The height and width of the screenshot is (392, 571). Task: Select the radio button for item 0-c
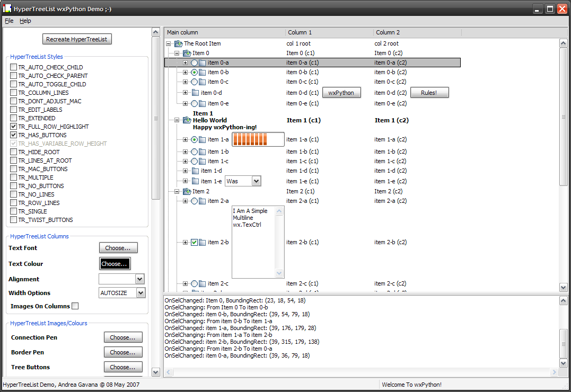coord(194,82)
